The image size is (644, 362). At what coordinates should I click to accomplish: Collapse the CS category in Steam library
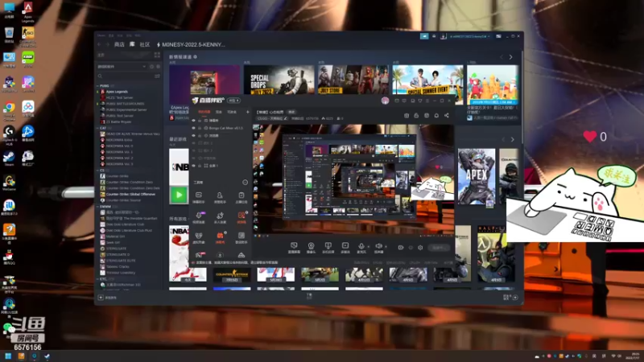click(x=97, y=171)
